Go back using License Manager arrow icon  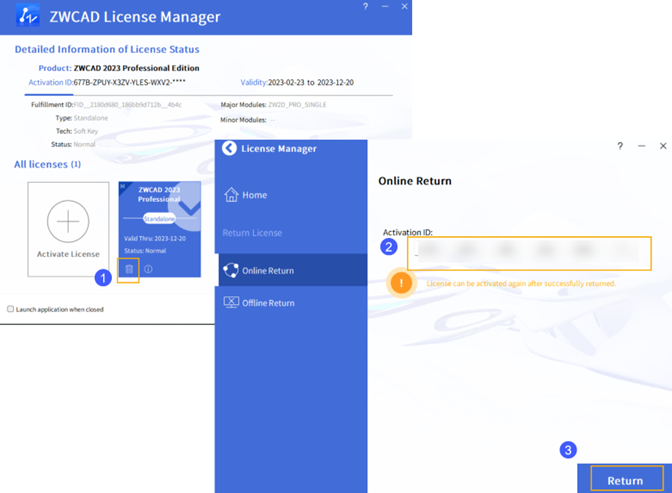[x=229, y=148]
